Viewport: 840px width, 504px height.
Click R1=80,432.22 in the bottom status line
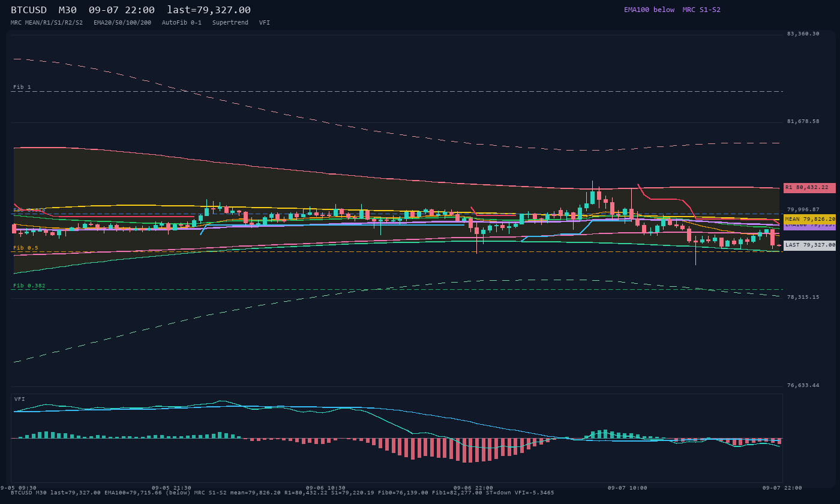point(306,493)
